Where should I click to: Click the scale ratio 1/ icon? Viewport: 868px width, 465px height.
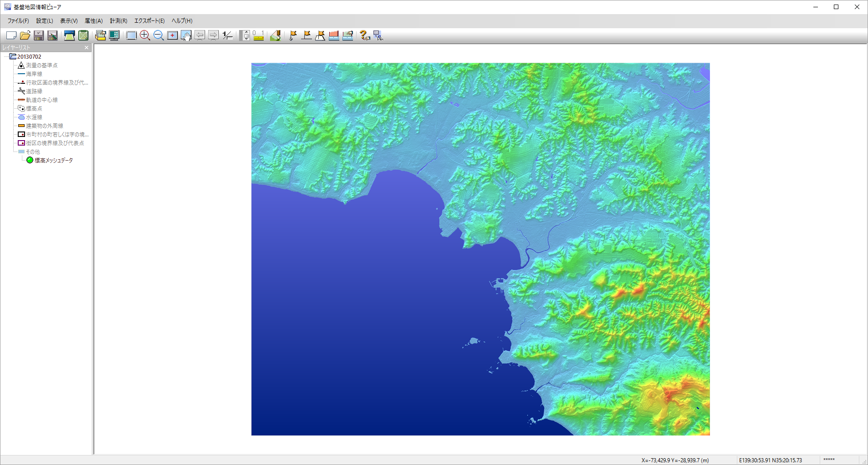(x=228, y=35)
